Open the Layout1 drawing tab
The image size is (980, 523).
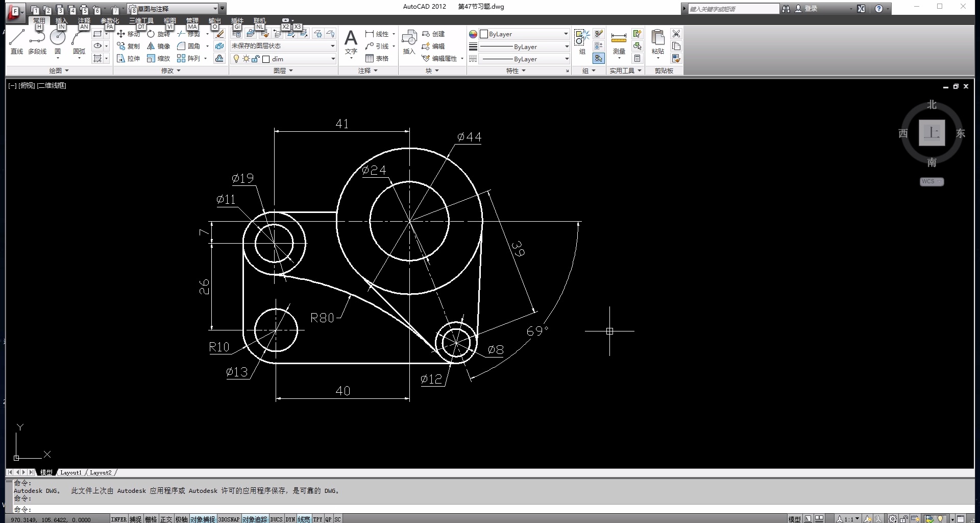point(70,472)
